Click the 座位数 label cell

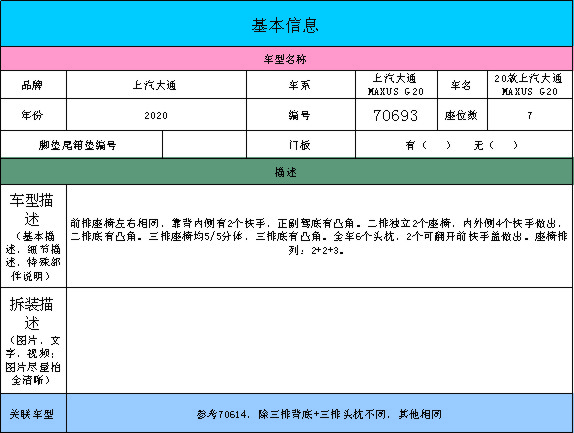[462, 115]
